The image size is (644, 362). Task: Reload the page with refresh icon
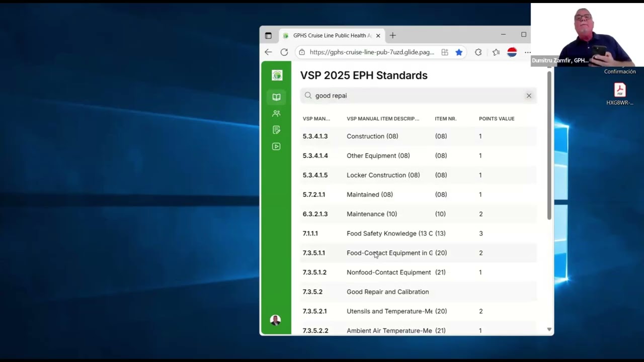(x=284, y=52)
